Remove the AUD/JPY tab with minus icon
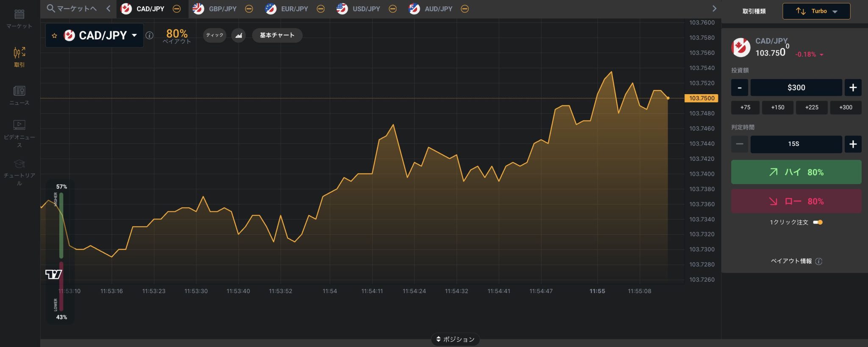This screenshot has width=868, height=347. point(465,9)
